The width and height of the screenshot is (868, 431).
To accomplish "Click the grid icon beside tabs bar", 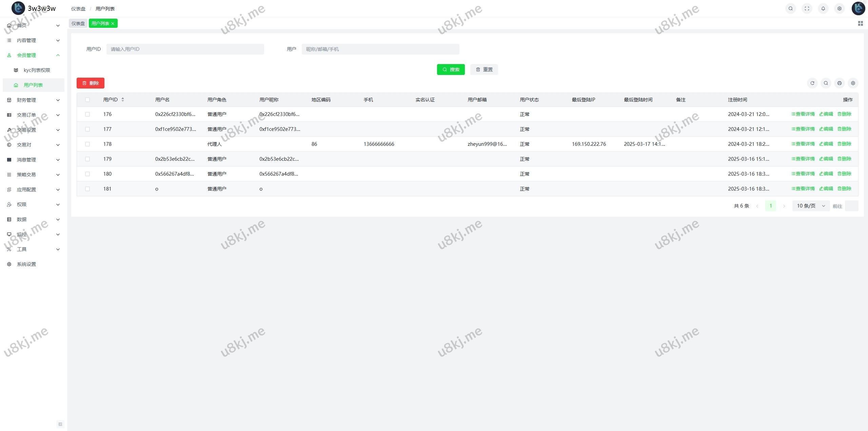I will coord(860,23).
